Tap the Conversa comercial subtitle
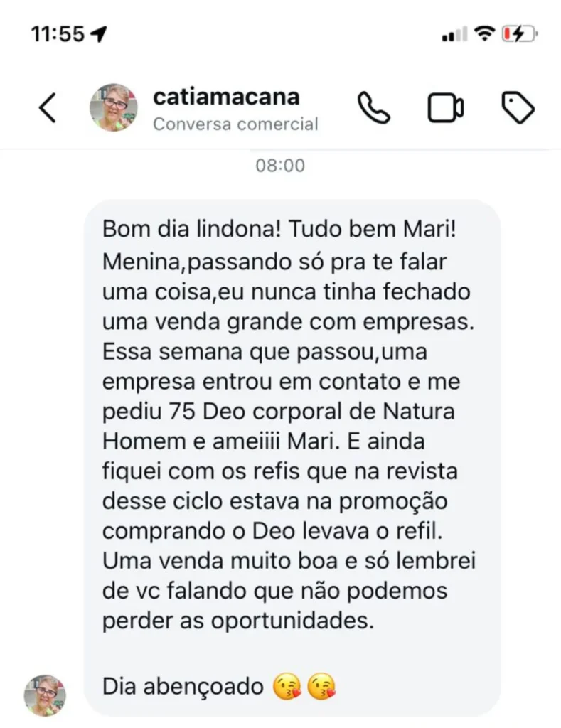 pos(235,124)
